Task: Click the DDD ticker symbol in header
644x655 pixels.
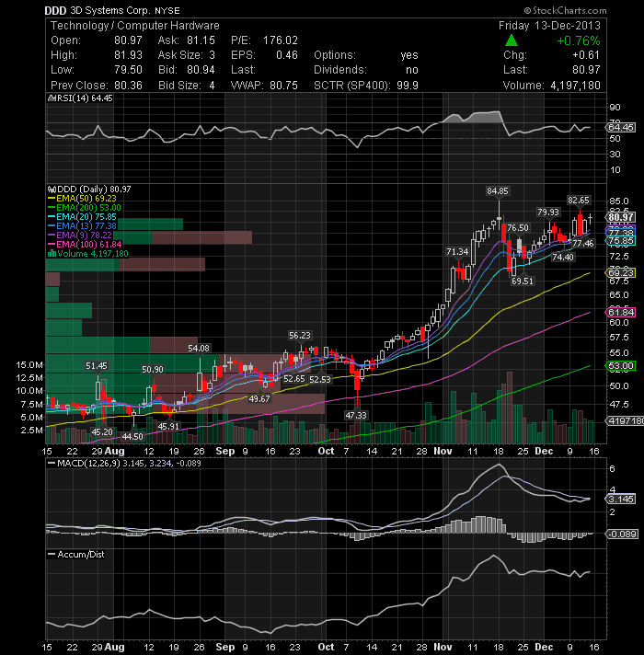Action: (55, 10)
